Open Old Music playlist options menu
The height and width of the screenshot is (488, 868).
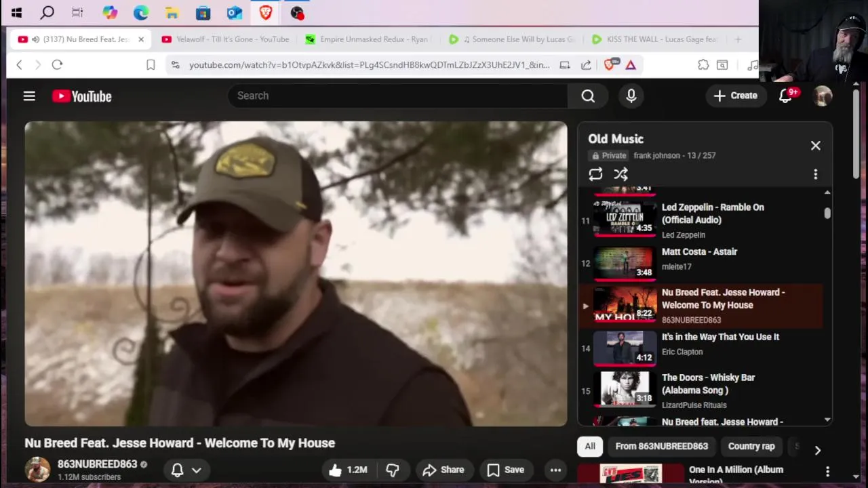click(816, 174)
